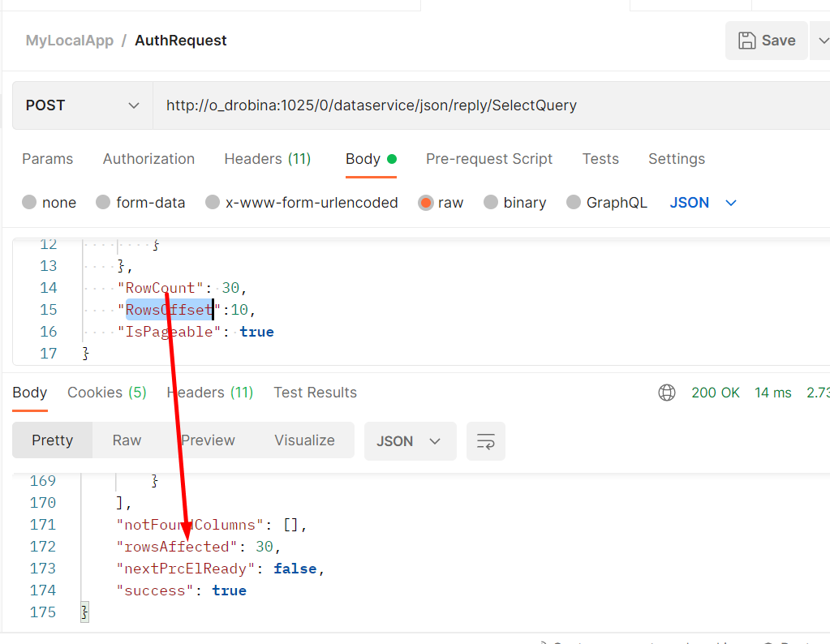Click the 14 ms response time
Image resolution: width=830 pixels, height=644 pixels.
point(773,393)
